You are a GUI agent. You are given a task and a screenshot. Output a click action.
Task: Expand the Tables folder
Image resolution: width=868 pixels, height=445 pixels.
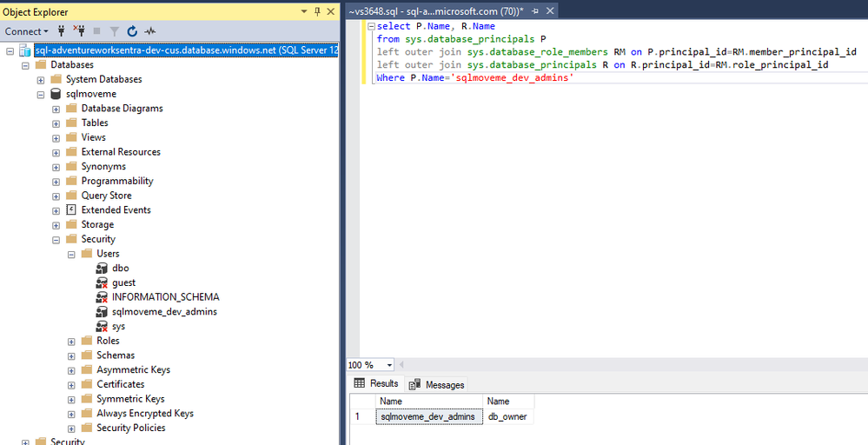coord(56,123)
